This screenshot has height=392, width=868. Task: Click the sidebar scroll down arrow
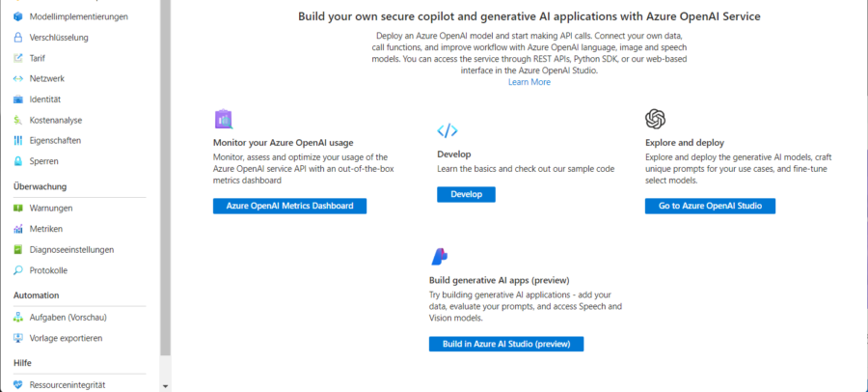[165, 385]
